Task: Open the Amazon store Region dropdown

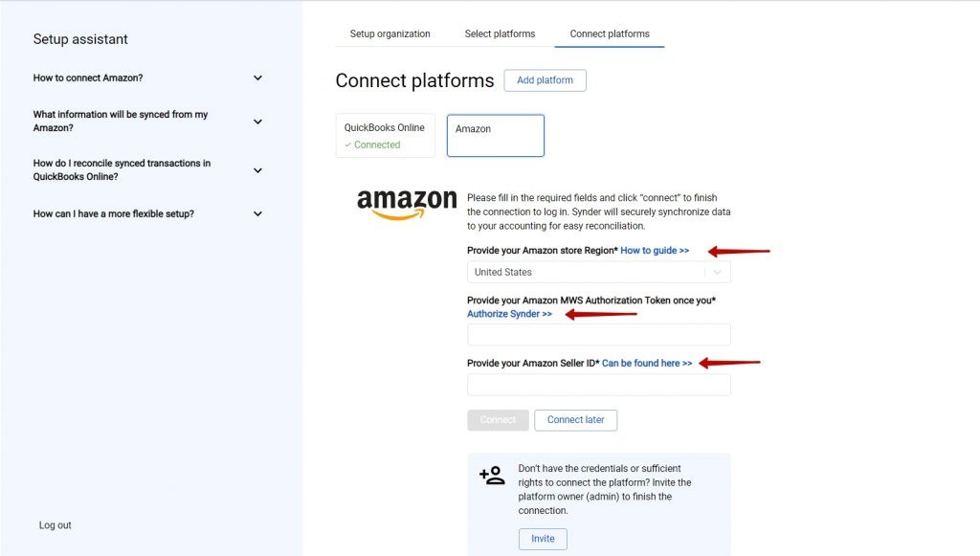Action: 599,273
